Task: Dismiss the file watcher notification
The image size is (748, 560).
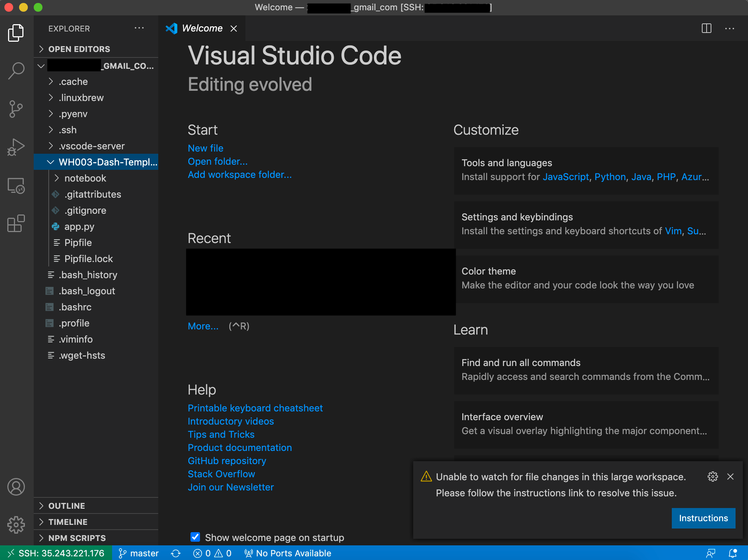Action: (x=730, y=477)
